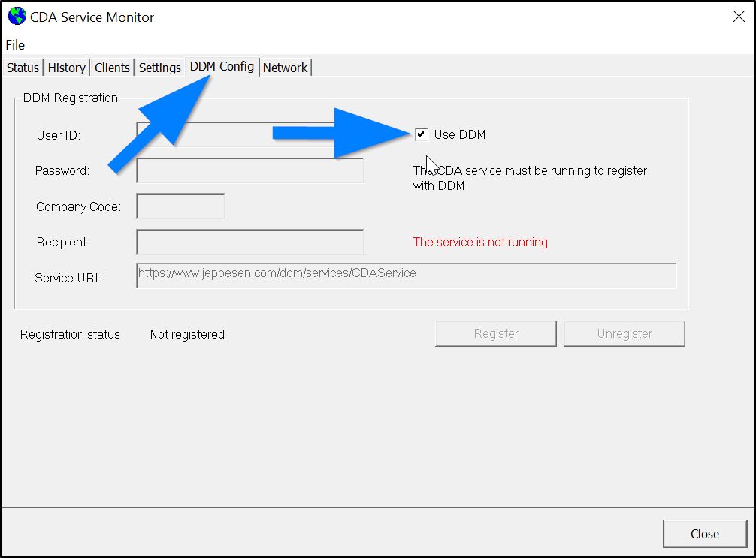The image size is (756, 558).
Task: Select the Clients tab
Action: (111, 67)
